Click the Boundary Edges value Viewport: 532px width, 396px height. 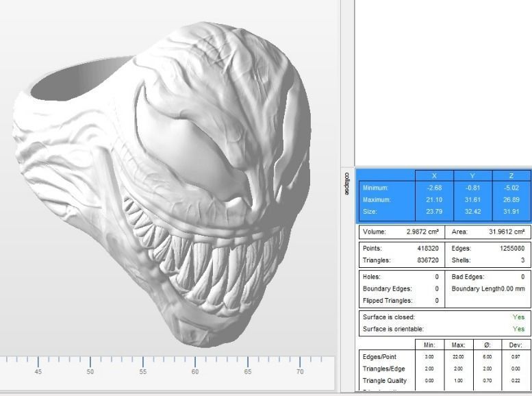click(437, 288)
